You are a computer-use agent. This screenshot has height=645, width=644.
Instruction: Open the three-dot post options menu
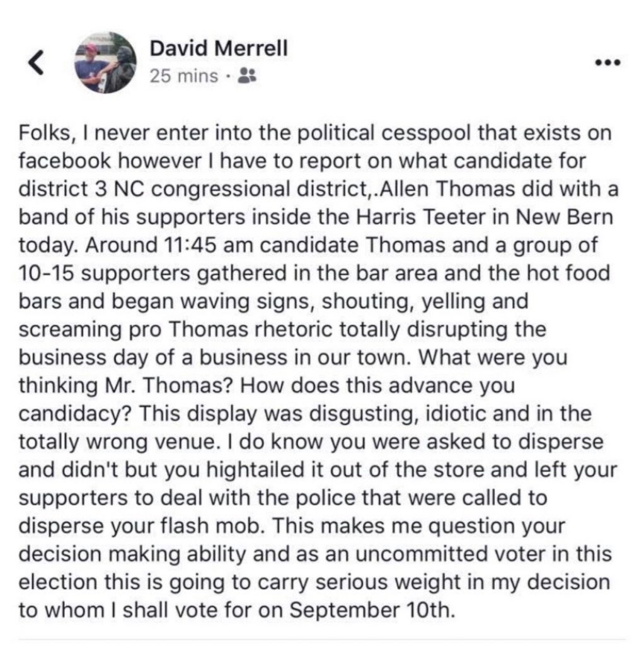click(608, 62)
